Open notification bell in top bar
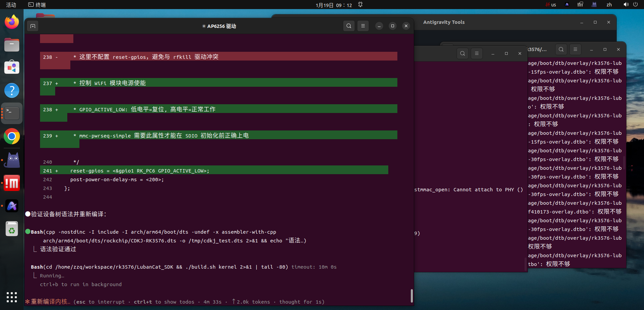The height and width of the screenshot is (310, 644). point(360,5)
